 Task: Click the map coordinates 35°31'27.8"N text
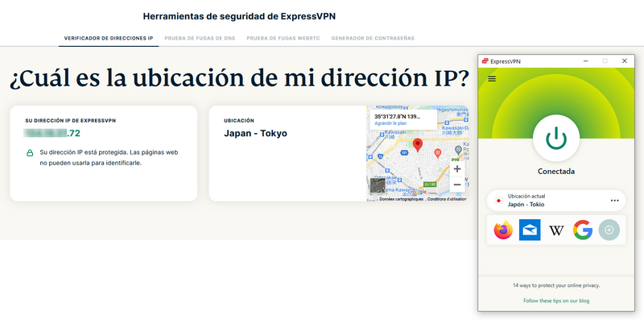397,116
